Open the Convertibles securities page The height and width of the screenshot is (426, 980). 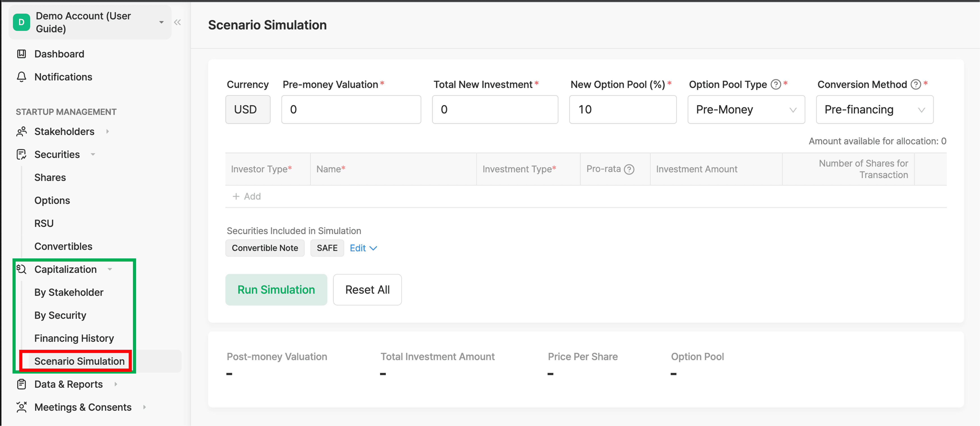(x=63, y=246)
